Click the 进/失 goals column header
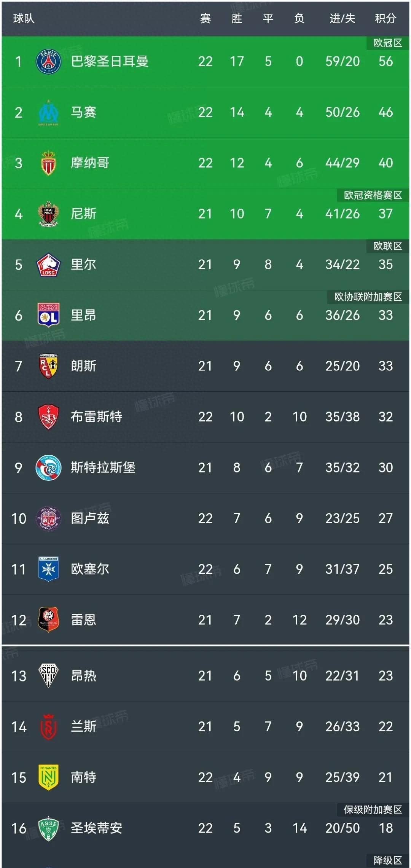 point(342,18)
